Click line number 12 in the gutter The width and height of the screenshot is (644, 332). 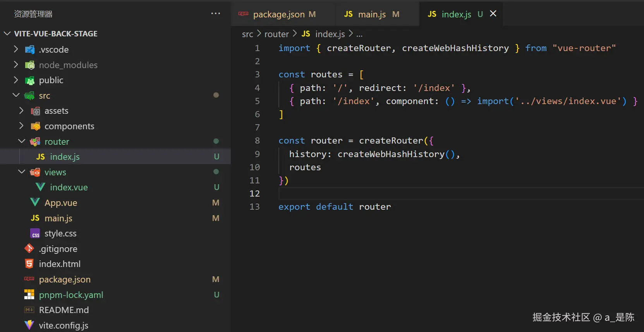254,193
